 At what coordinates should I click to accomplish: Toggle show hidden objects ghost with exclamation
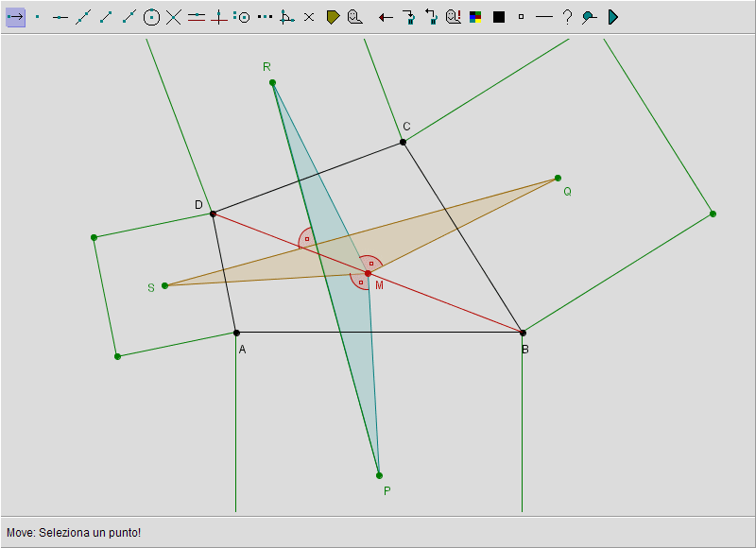pos(454,17)
